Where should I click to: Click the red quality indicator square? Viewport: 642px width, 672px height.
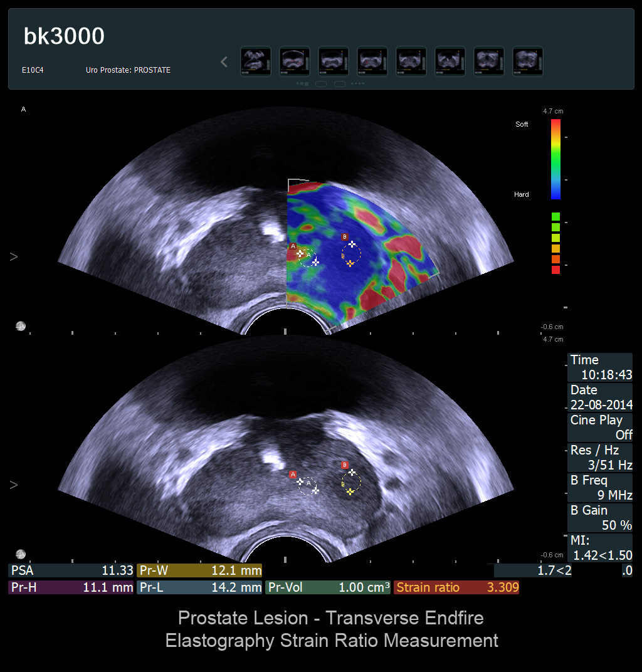[x=555, y=270]
